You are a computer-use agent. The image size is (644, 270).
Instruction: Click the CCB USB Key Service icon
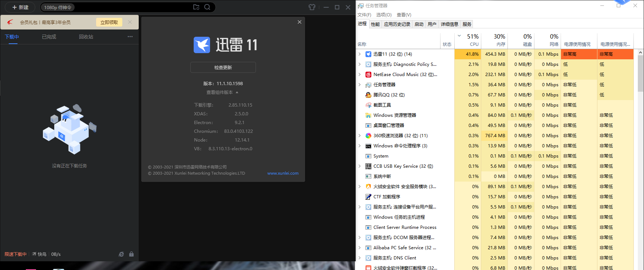point(368,166)
